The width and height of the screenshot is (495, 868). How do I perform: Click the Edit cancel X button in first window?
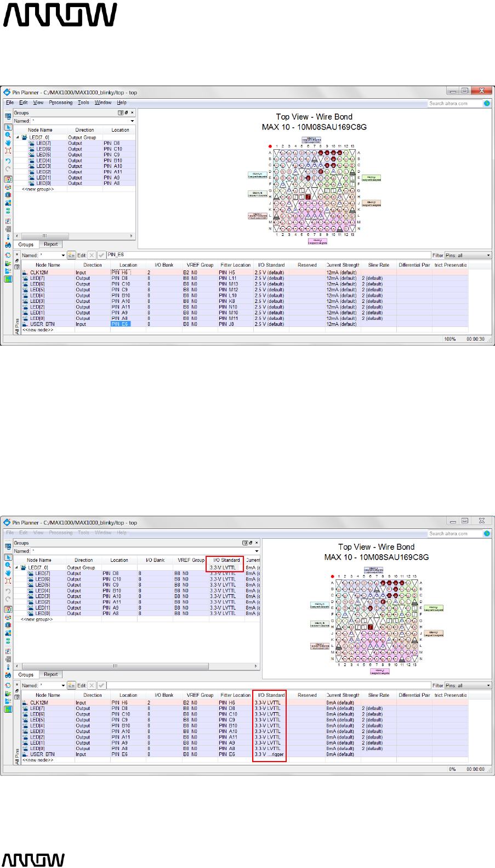click(92, 255)
